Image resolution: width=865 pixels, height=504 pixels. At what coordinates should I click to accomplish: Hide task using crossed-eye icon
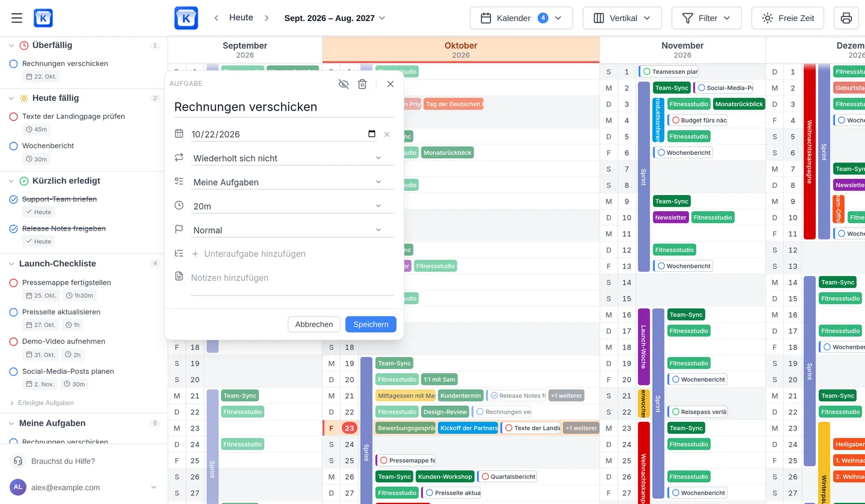coord(343,84)
